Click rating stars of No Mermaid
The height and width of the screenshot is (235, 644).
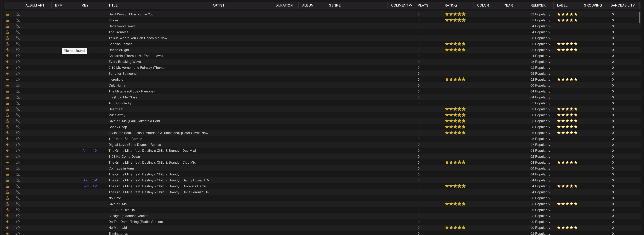[455, 228]
